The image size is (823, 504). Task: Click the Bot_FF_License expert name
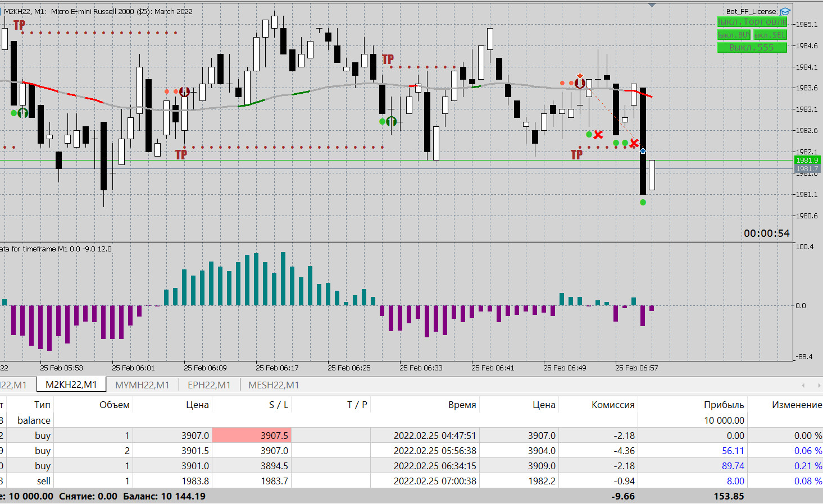pos(751,11)
